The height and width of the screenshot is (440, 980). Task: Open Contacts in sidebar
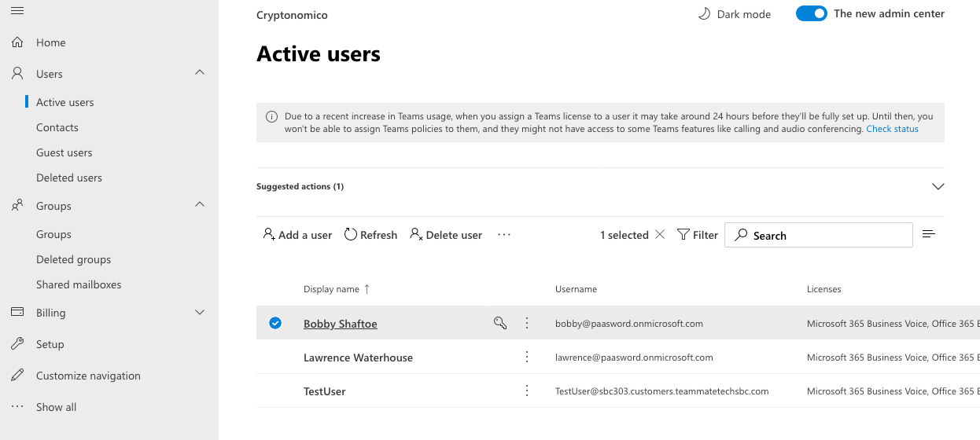pos(57,127)
